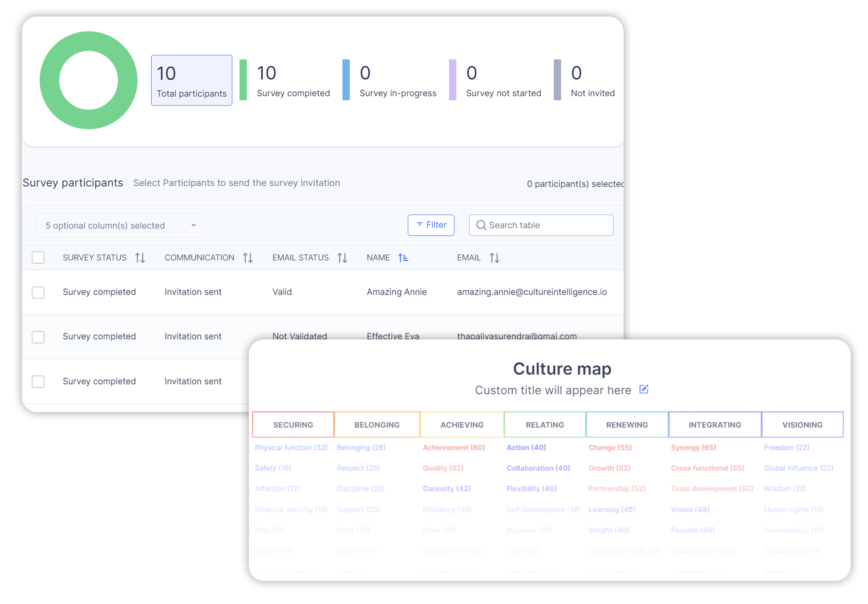This screenshot has width=868, height=604.
Task: Click the NAME column header
Action: 378,257
